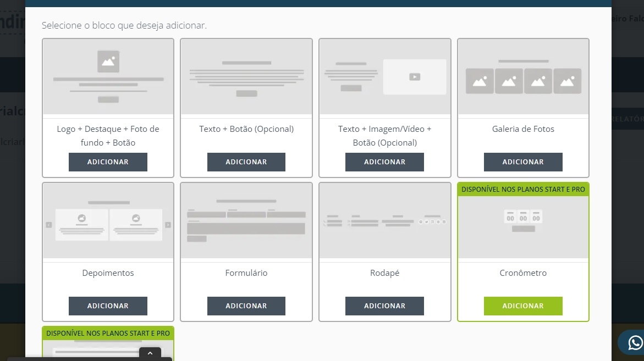The height and width of the screenshot is (361, 644).
Task: Click Adicionar under Galeria de Fotos
Action: coord(522,162)
